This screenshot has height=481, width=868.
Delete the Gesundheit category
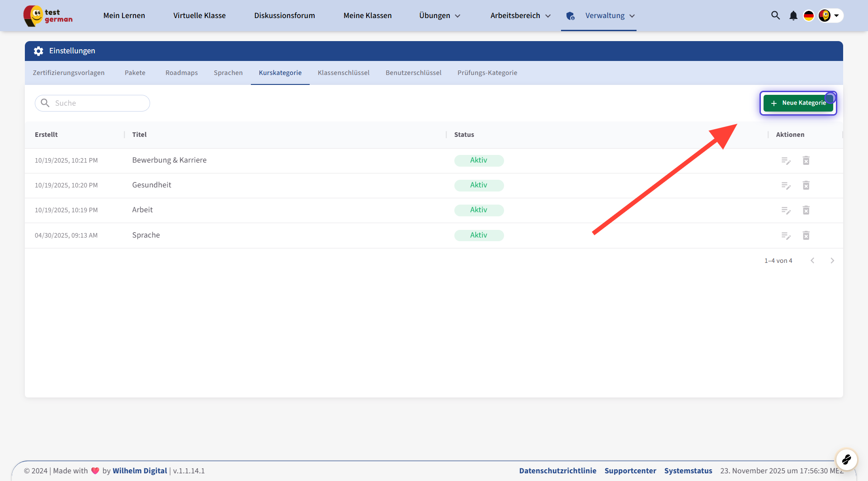click(806, 186)
